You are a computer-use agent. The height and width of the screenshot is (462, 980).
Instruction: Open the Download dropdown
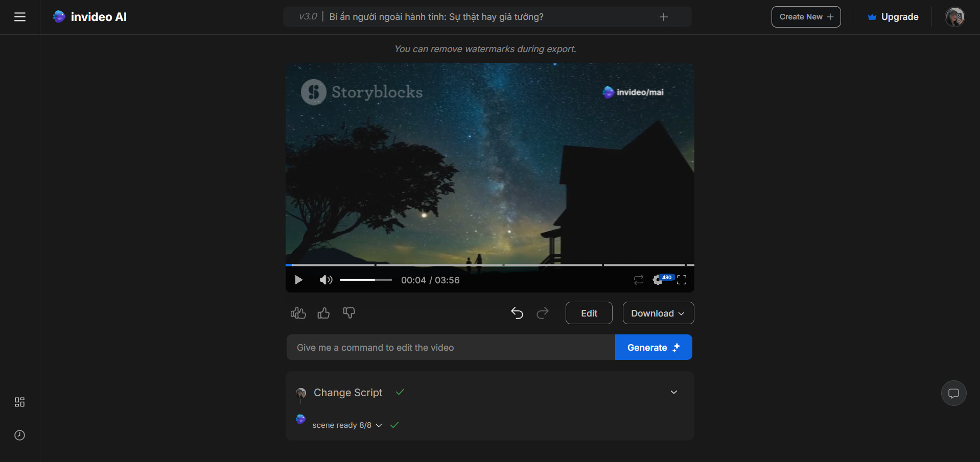pyautogui.click(x=658, y=313)
